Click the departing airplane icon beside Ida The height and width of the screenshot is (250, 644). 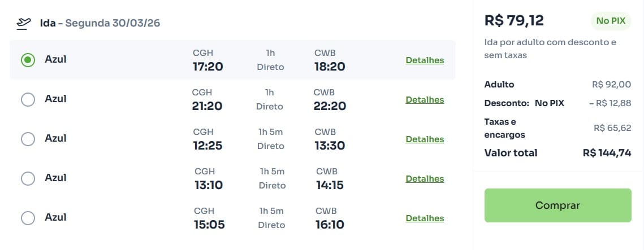24,24
